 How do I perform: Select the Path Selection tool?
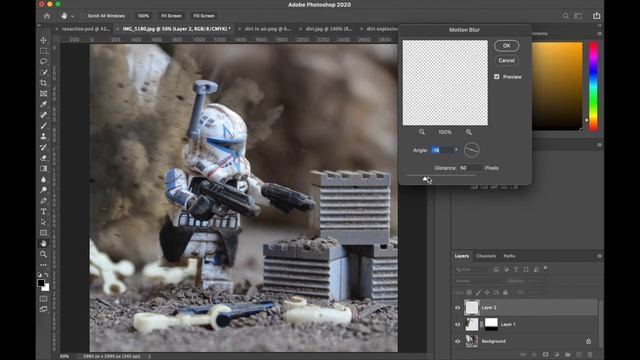point(43,222)
